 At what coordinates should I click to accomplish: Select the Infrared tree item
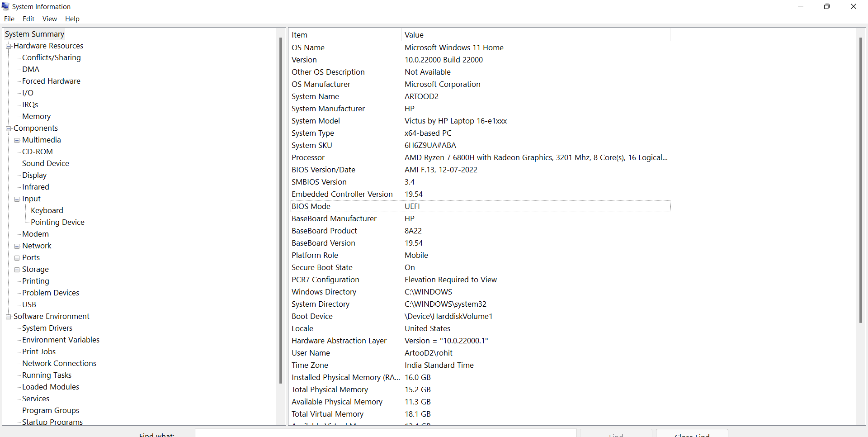(36, 187)
